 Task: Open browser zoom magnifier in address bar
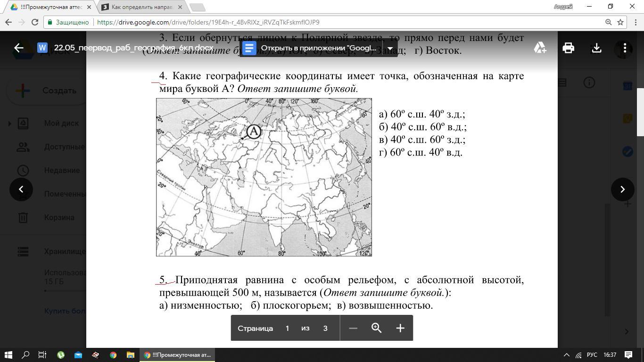tap(608, 22)
